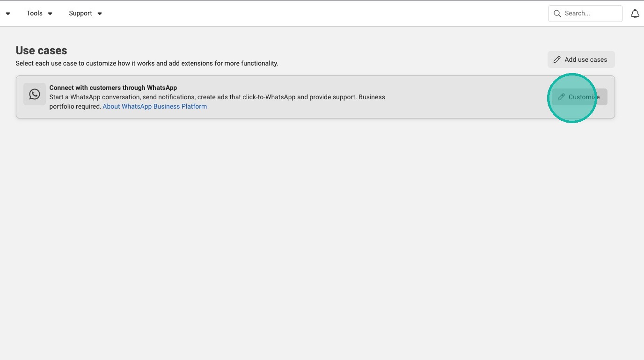Select the Connect with customers through WhatsApp title

(113, 88)
